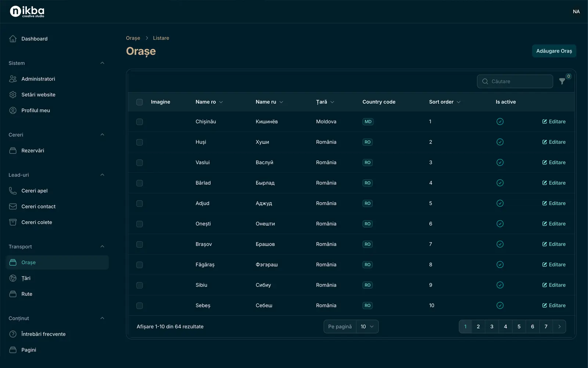Check the Bârlad row checkbox
Viewport: 588px width, 368px height.
coord(140,183)
